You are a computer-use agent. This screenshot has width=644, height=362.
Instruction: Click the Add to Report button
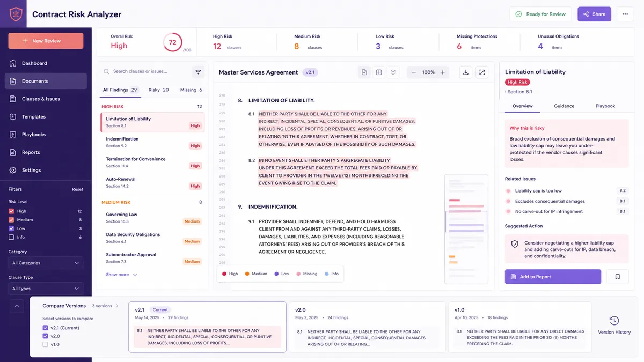pyautogui.click(x=553, y=277)
